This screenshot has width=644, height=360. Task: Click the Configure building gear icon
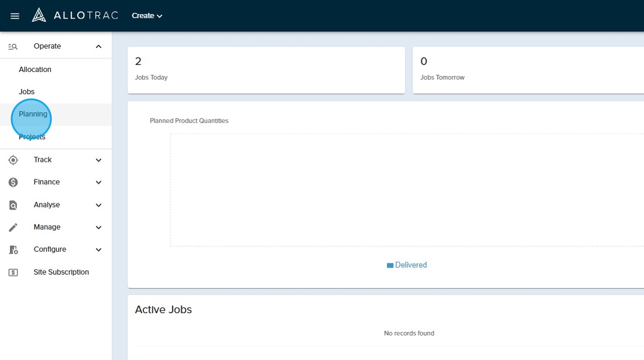coord(13,250)
